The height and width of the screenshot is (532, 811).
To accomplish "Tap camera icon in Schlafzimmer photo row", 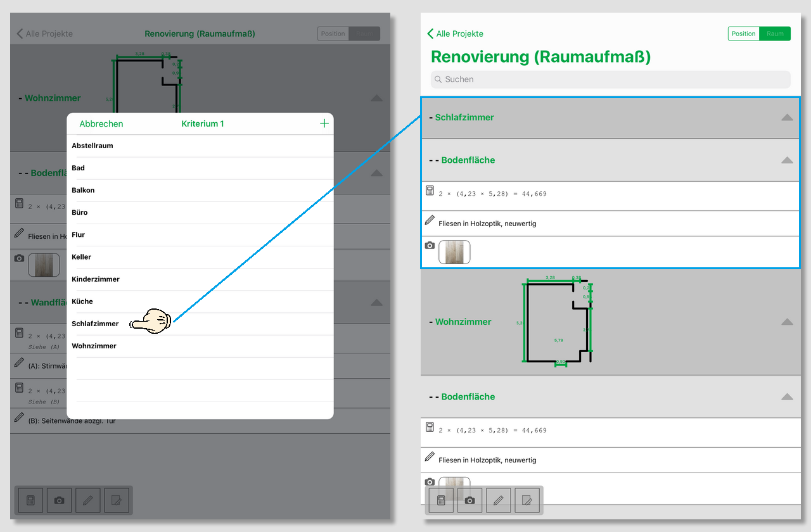I will 430,245.
